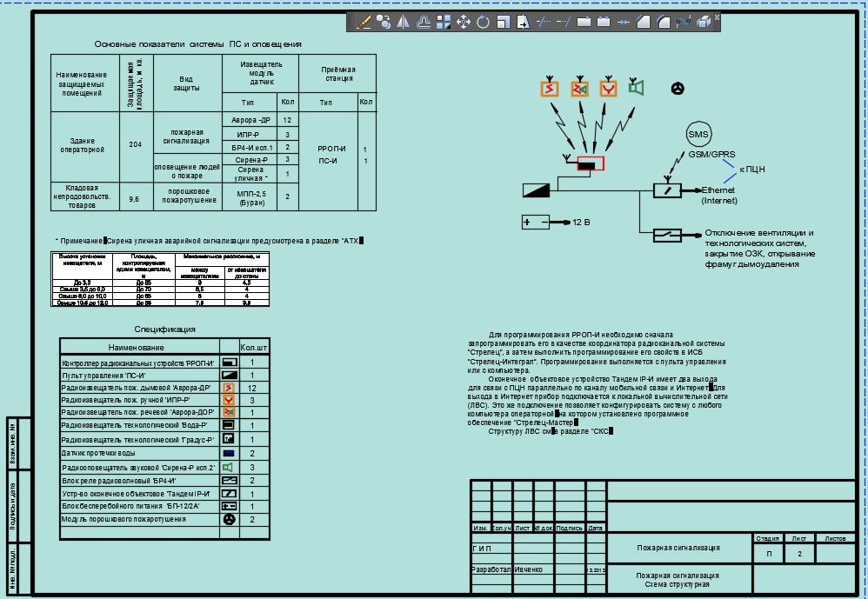Open the Array tool flyout
This screenshot has width=868, height=599.
pos(444,23)
